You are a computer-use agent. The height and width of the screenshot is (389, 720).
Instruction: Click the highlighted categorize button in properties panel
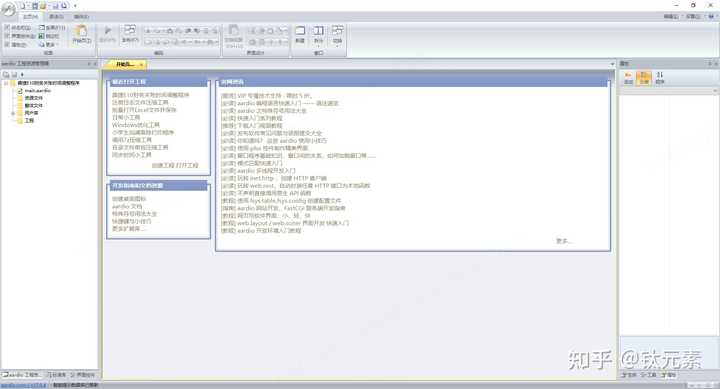pos(644,78)
